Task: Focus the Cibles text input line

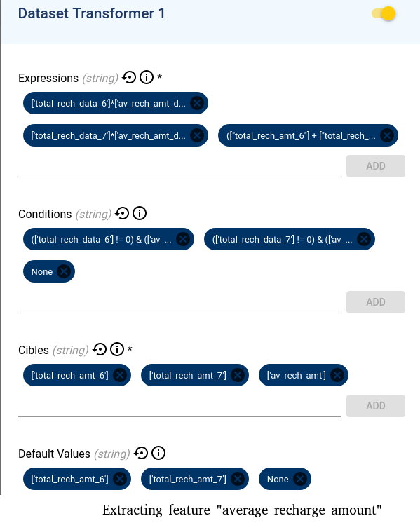Action: [x=179, y=406]
